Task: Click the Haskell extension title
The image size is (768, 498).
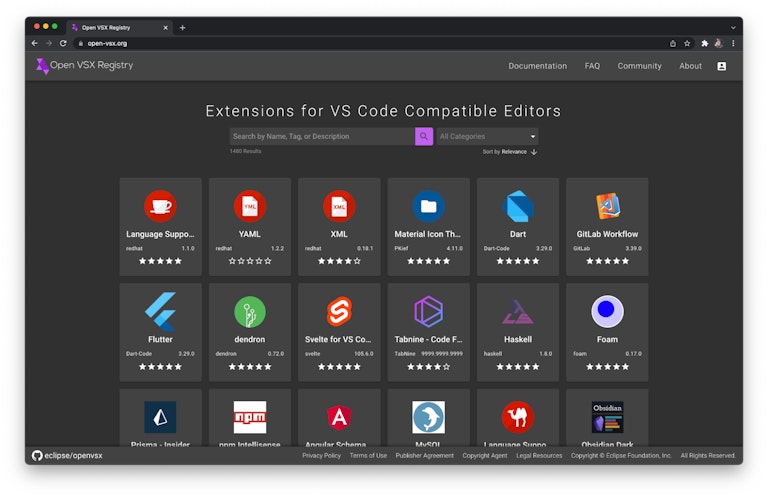Action: click(x=518, y=339)
